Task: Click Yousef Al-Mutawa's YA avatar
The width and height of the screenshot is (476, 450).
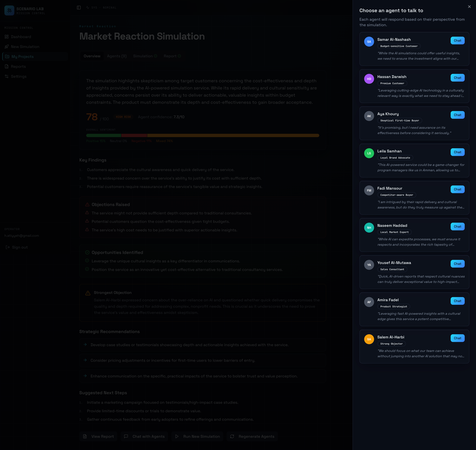Action: [369, 265]
